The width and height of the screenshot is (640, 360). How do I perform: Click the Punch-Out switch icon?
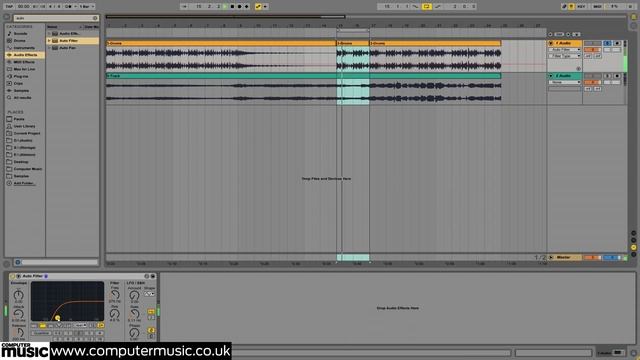click(438, 7)
